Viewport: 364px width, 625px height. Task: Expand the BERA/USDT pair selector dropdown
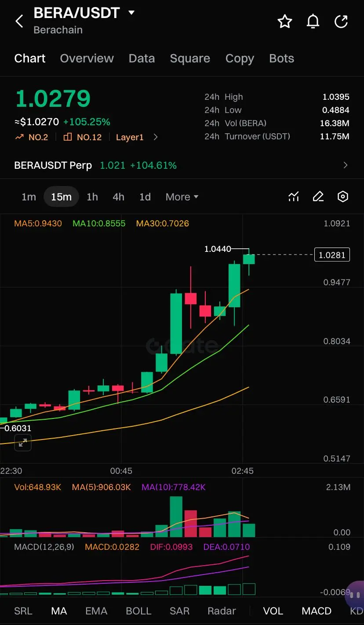pos(131,13)
